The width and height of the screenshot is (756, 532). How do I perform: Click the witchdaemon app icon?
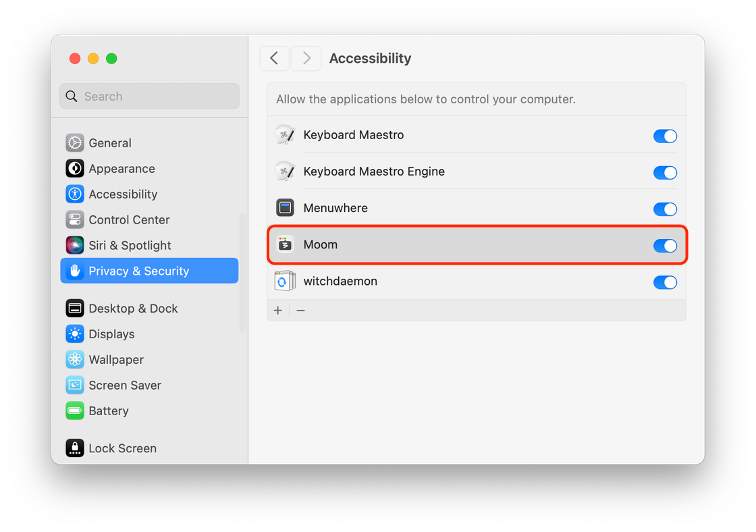[x=285, y=281]
